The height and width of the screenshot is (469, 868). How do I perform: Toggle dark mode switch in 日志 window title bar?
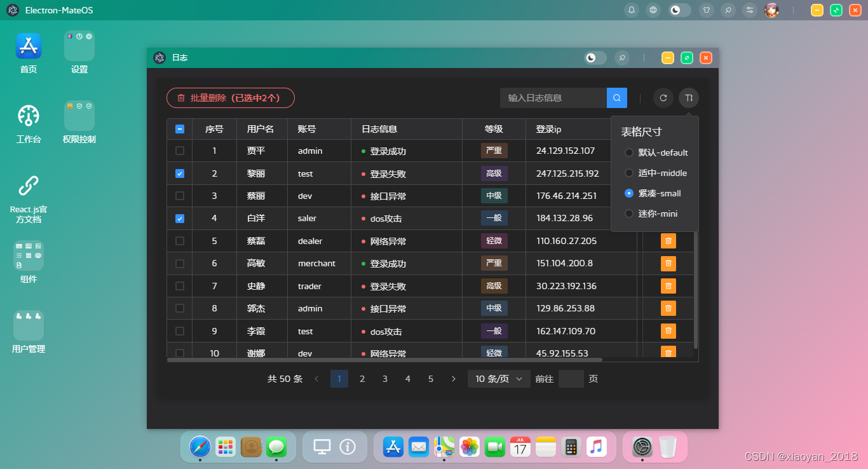pyautogui.click(x=595, y=58)
